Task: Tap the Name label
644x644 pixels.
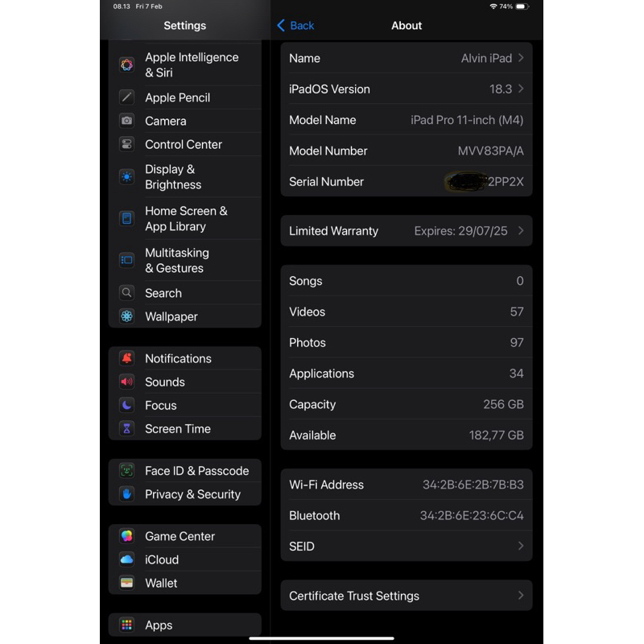Action: click(x=304, y=58)
